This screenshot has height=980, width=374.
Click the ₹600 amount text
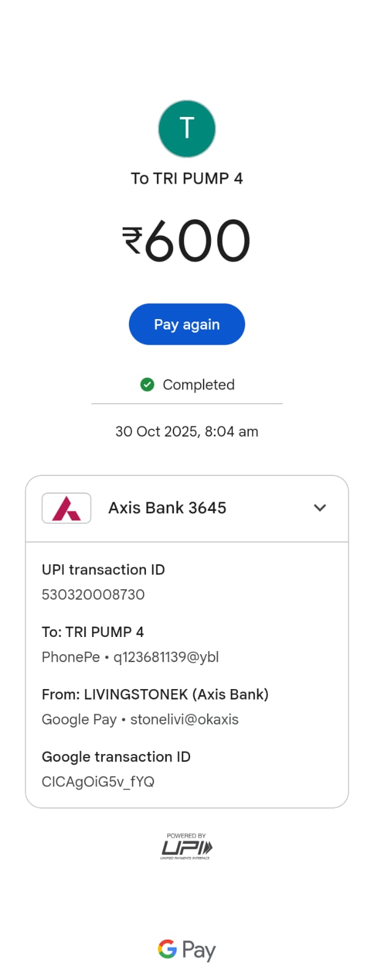point(186,241)
